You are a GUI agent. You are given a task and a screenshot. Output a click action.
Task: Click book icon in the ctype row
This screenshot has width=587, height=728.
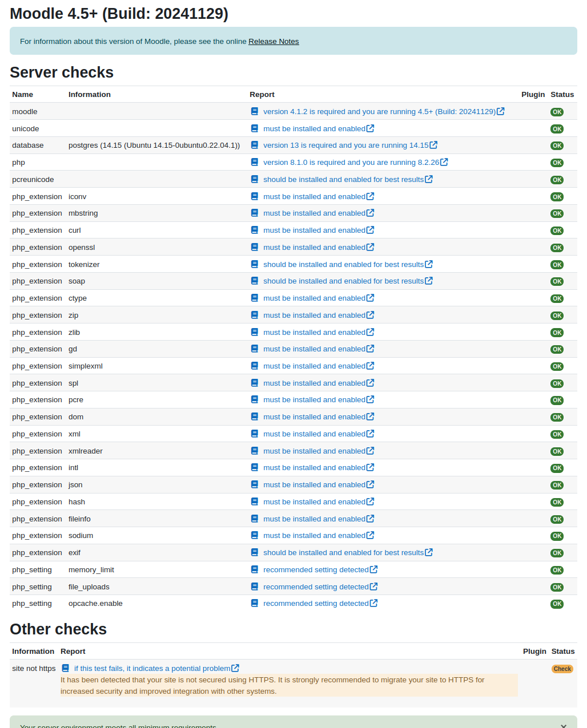[x=255, y=298]
